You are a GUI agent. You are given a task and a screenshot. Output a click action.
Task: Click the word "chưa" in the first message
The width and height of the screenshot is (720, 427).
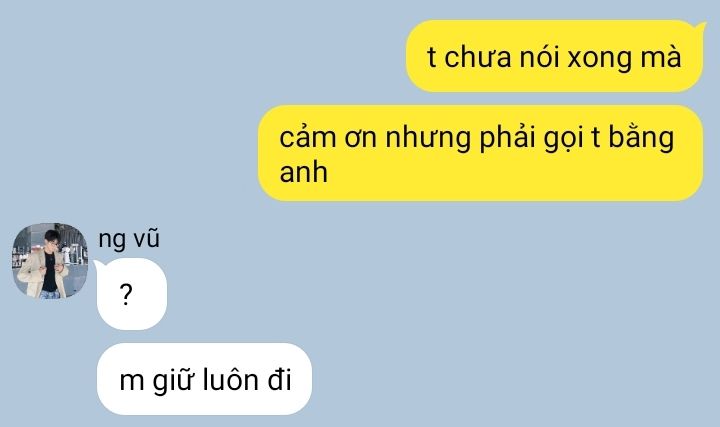pyautogui.click(x=478, y=57)
